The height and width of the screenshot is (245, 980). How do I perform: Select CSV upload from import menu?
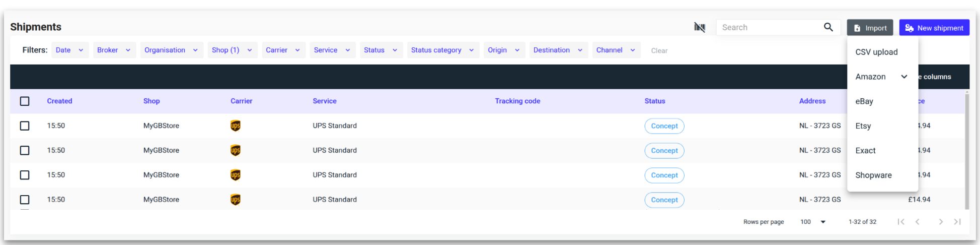(x=876, y=52)
